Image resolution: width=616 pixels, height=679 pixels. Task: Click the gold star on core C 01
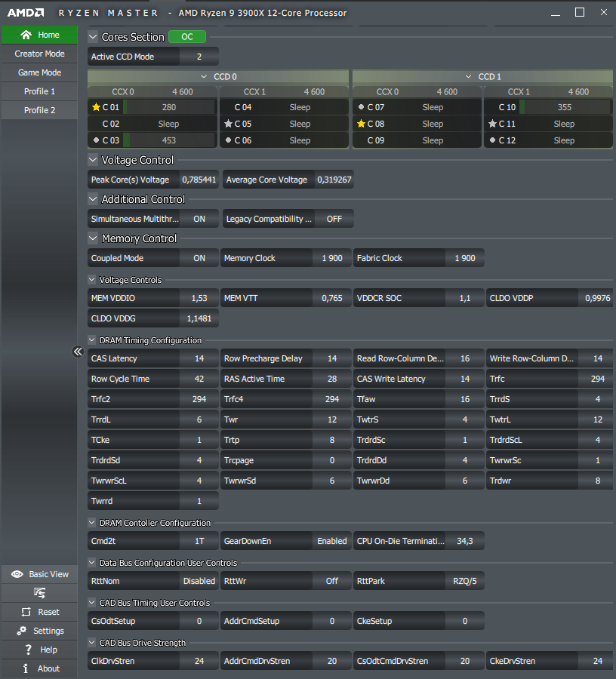96,107
